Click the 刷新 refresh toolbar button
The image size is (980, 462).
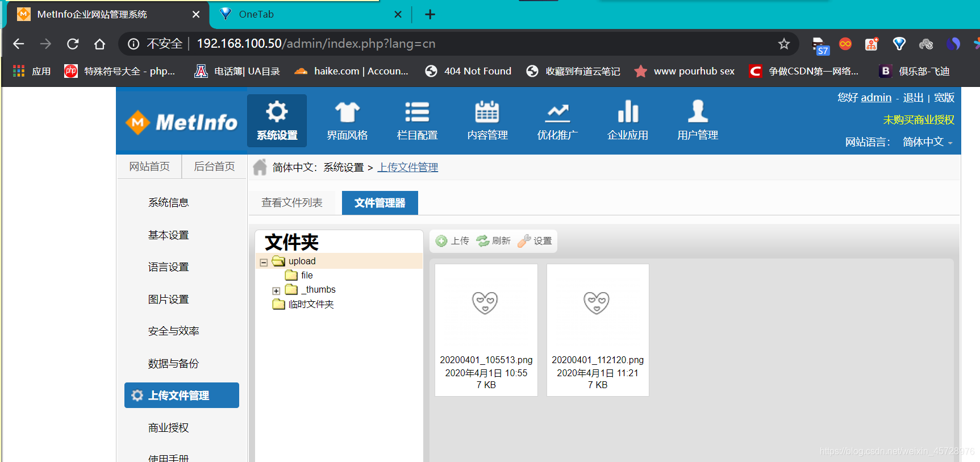(493, 241)
